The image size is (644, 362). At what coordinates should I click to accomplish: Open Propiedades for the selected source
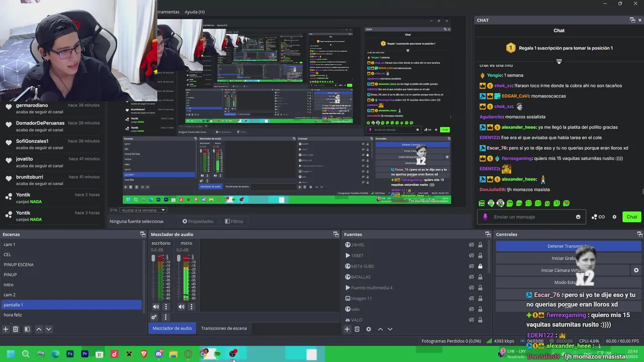pos(198,221)
